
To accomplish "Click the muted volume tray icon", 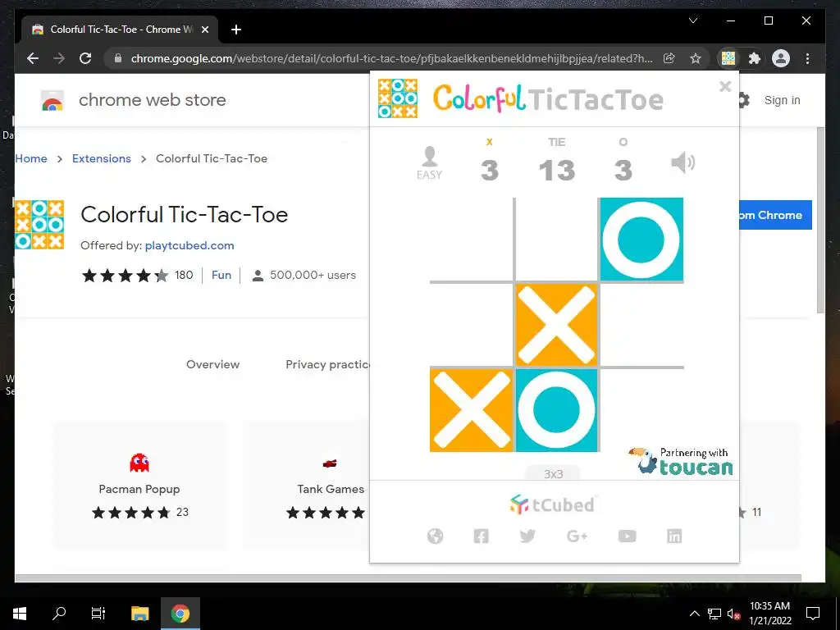I will pyautogui.click(x=734, y=614).
